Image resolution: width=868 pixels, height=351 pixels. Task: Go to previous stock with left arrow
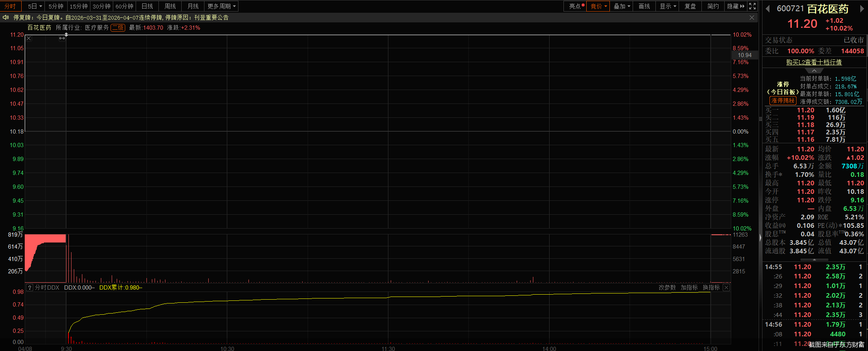pyautogui.click(x=768, y=9)
